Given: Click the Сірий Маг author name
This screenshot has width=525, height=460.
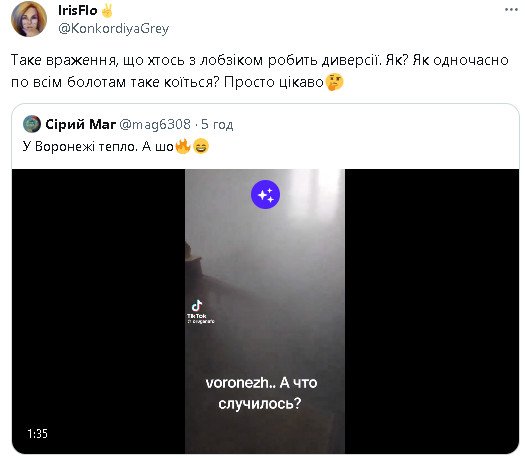Looking at the screenshot, I should click(x=80, y=125).
